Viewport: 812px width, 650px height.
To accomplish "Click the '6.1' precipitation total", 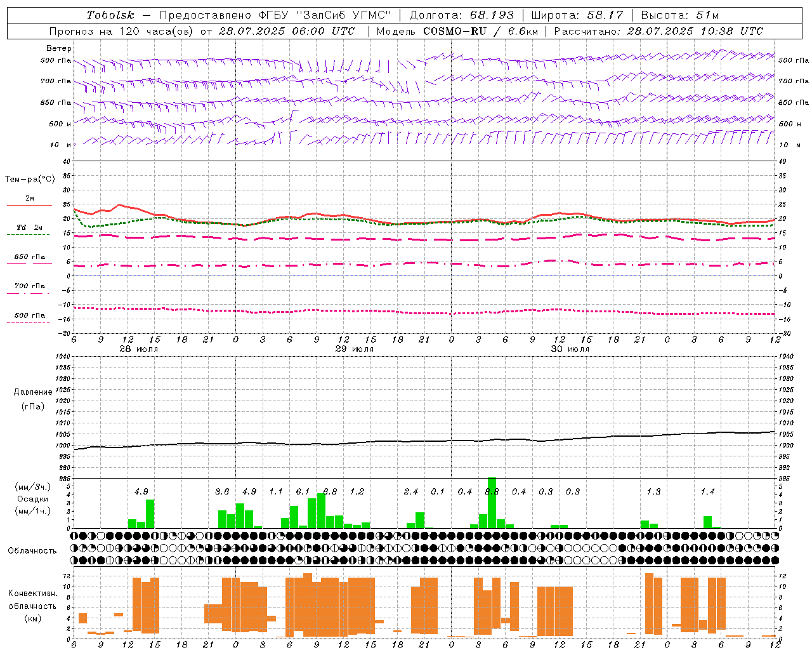I will pyautogui.click(x=303, y=491).
